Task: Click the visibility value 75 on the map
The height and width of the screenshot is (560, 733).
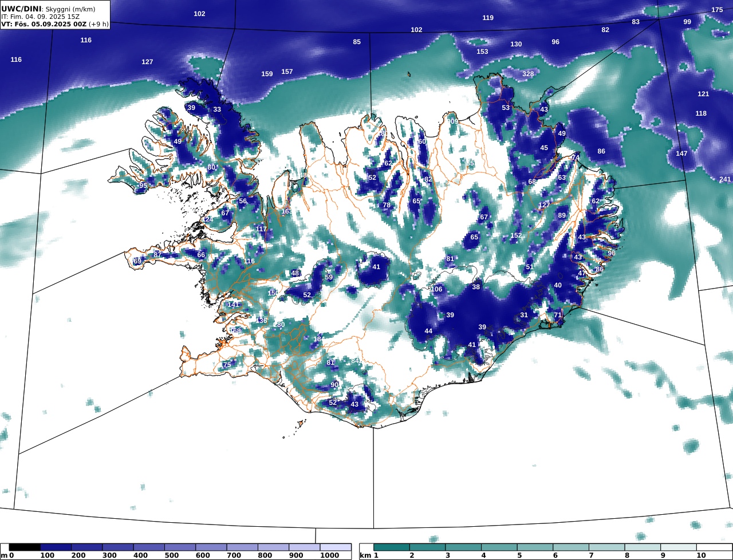Action: click(x=227, y=365)
